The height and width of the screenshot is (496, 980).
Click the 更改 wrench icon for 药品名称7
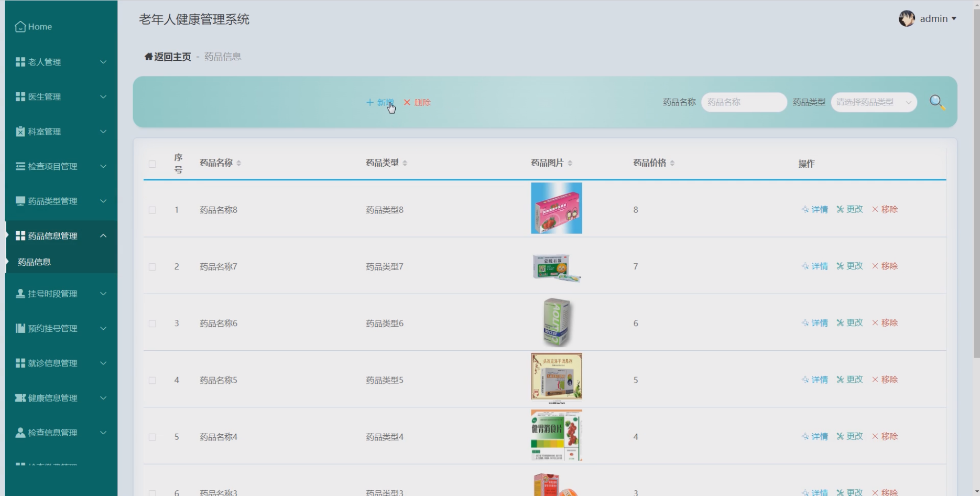point(840,266)
